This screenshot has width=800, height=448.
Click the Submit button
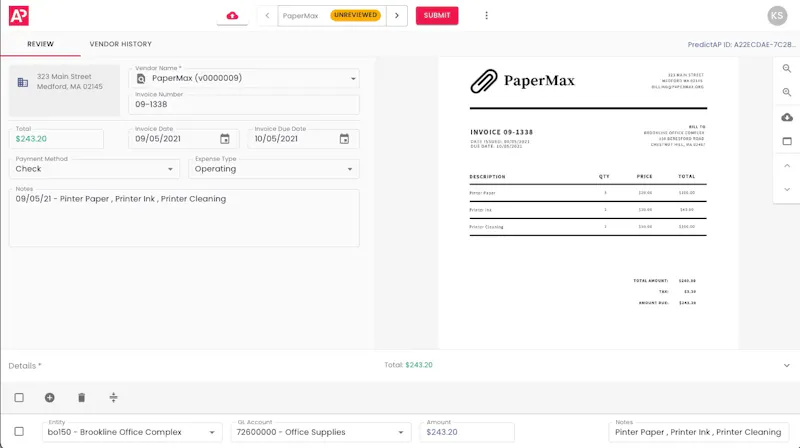pos(437,15)
